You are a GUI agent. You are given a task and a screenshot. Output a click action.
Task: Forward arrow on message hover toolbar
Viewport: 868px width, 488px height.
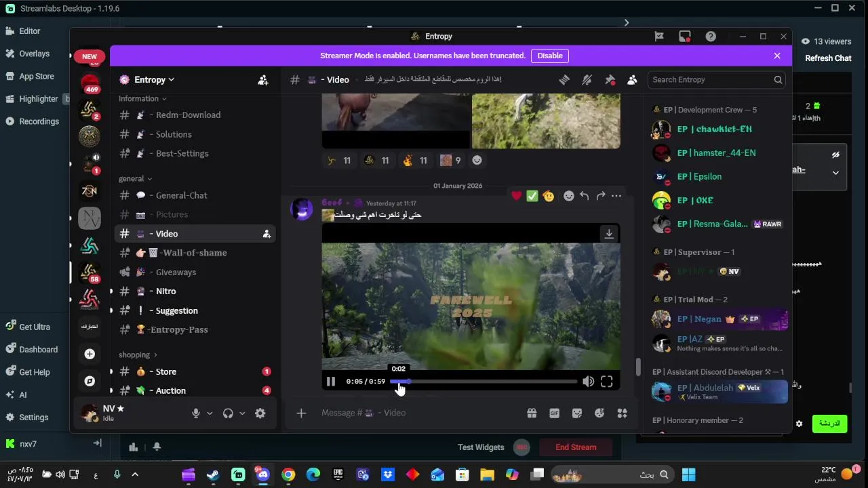click(x=601, y=196)
